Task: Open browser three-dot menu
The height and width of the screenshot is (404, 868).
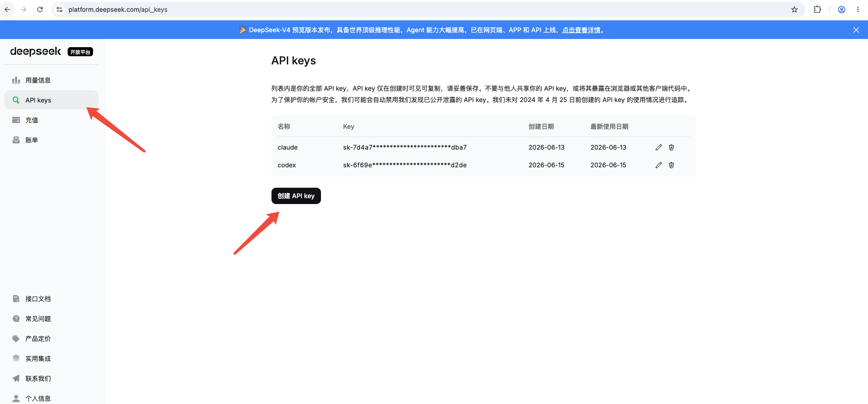Action: [858, 10]
